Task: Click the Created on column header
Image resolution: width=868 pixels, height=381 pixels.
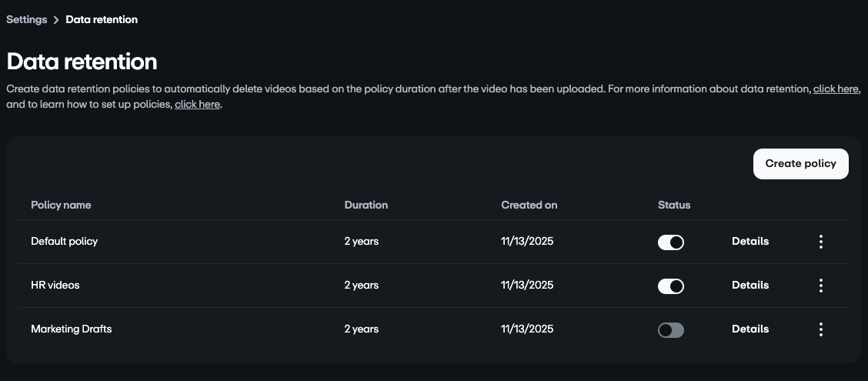Action: click(529, 206)
